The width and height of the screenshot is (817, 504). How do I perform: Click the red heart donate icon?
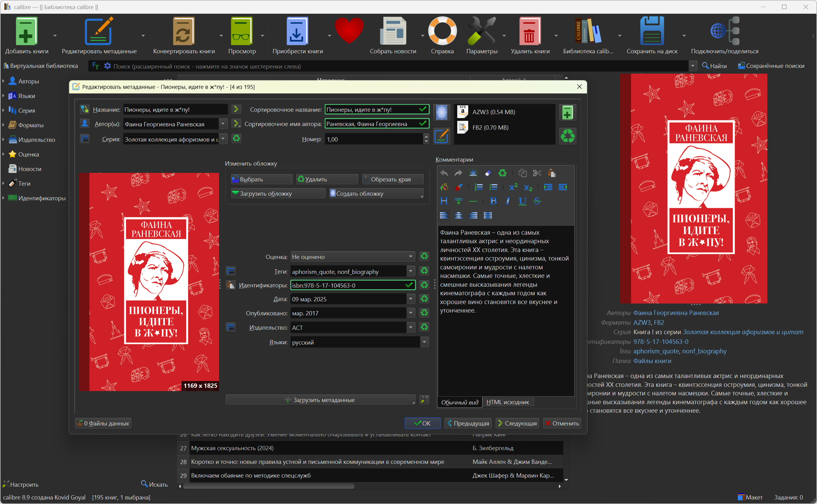click(349, 30)
